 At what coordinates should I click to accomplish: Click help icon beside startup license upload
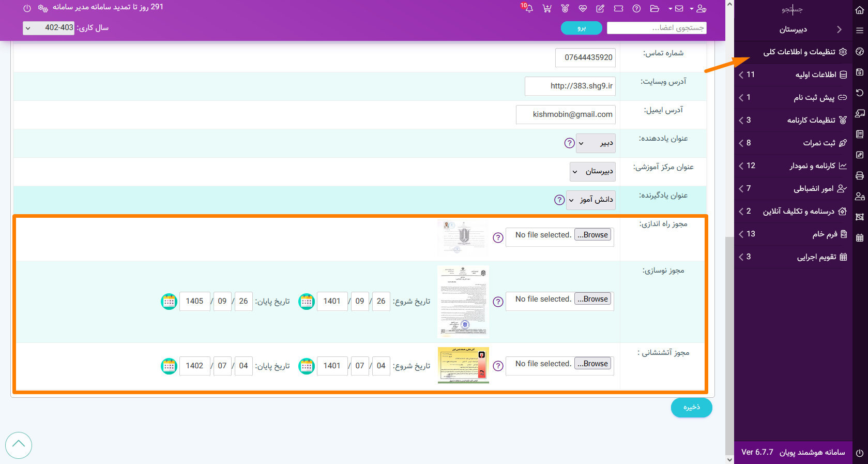coord(498,237)
